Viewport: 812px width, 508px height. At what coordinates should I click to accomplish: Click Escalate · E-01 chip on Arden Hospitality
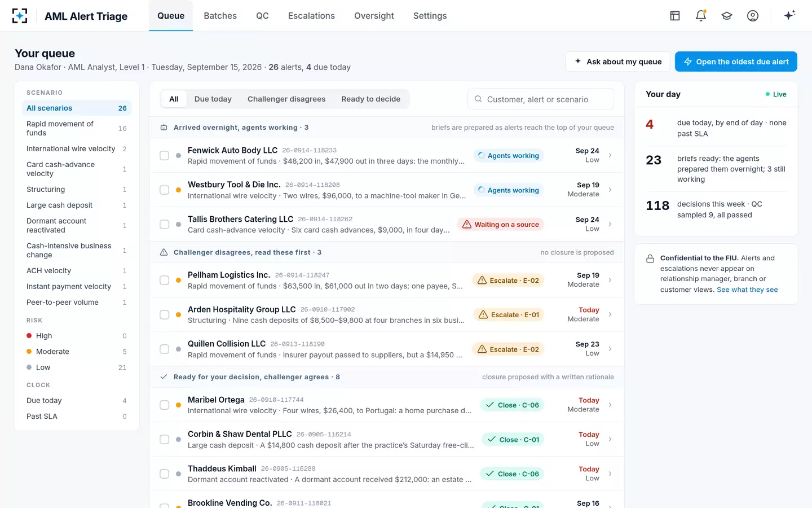(509, 314)
